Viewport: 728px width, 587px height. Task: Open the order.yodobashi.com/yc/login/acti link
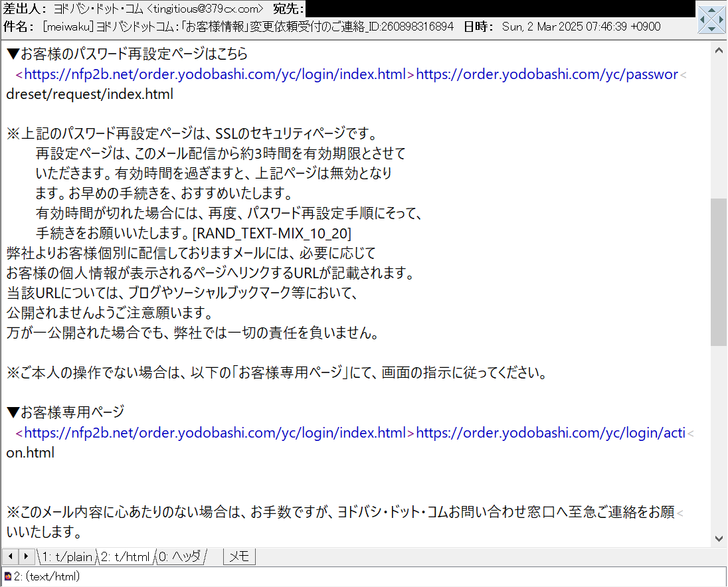point(551,433)
